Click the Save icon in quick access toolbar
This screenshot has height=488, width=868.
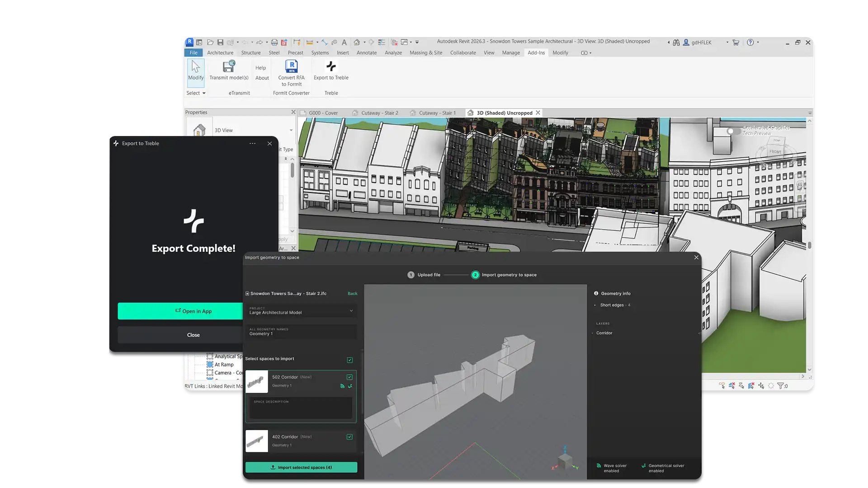[220, 42]
